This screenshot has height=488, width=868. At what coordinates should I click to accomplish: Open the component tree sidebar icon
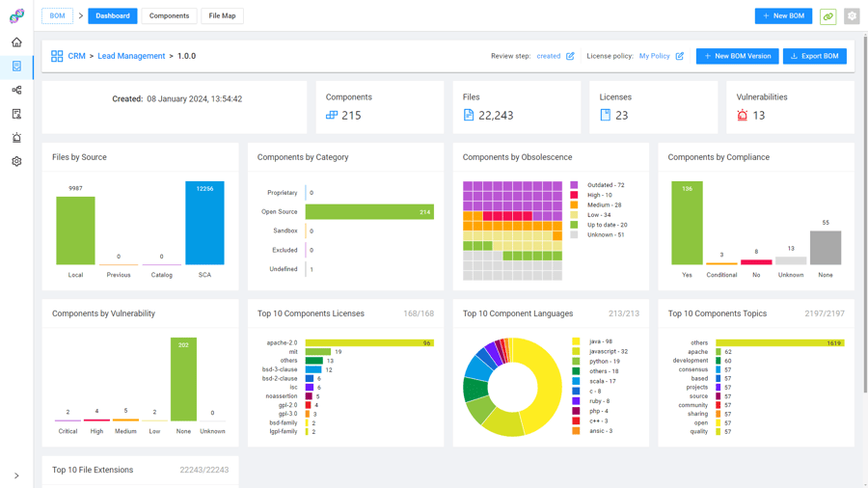(x=16, y=90)
